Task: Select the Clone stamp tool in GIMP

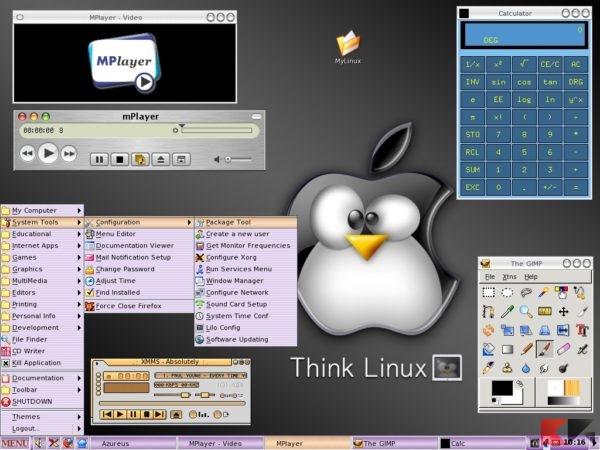Action: [507, 368]
